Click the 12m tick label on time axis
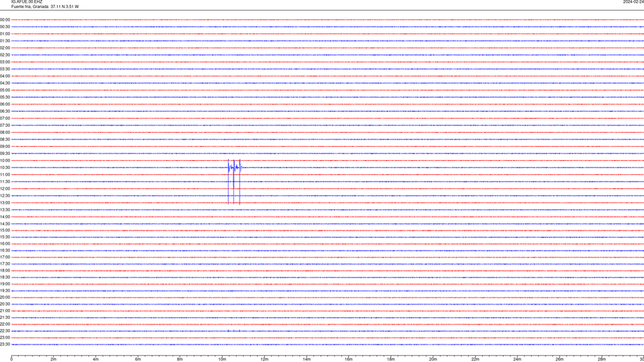The width and height of the screenshot is (644, 362). pyautogui.click(x=264, y=359)
